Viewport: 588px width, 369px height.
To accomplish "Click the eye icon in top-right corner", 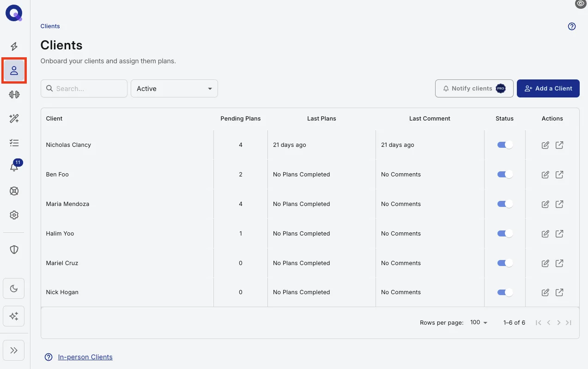I will point(581,3).
